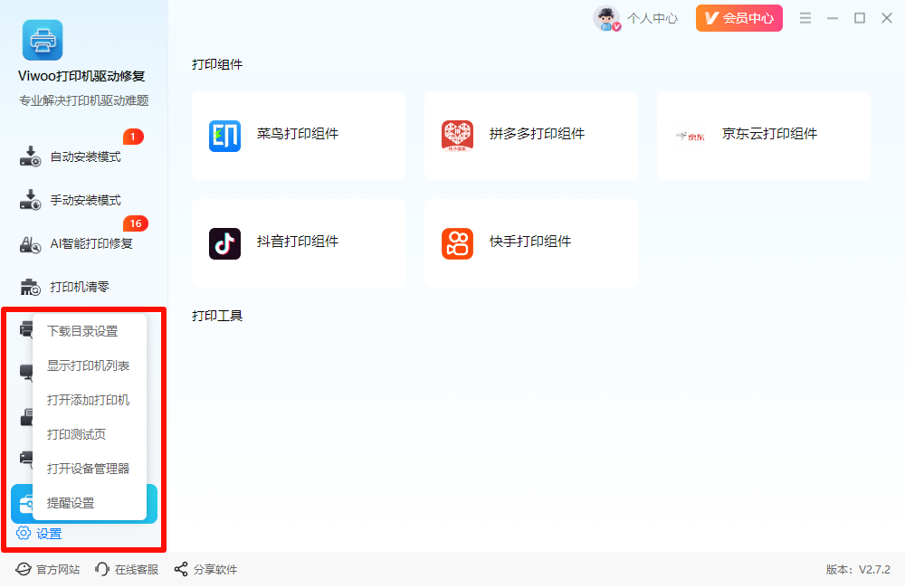Click the Viwoo printer app logo
The height and width of the screenshot is (588, 905).
43,40
